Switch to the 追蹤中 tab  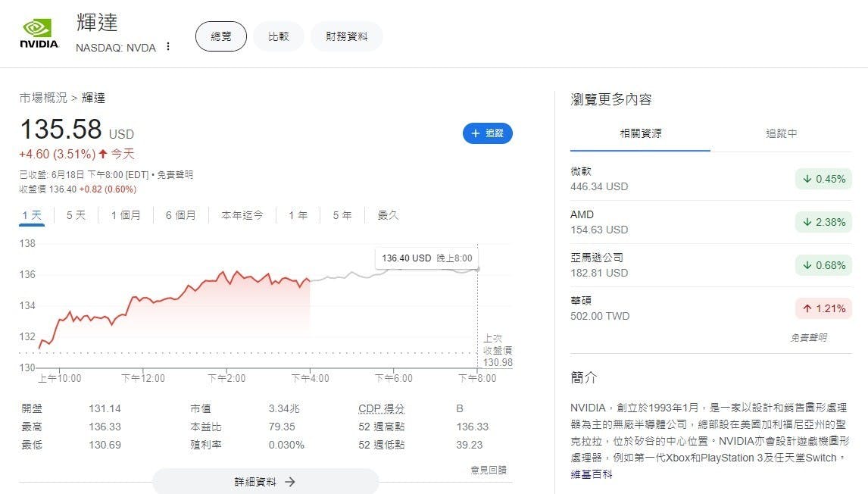click(781, 133)
